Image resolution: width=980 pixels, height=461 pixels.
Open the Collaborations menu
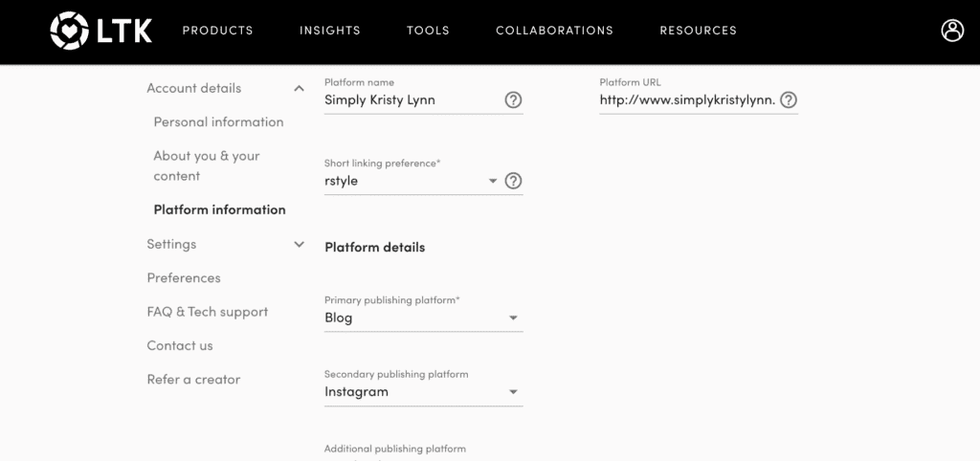(554, 31)
